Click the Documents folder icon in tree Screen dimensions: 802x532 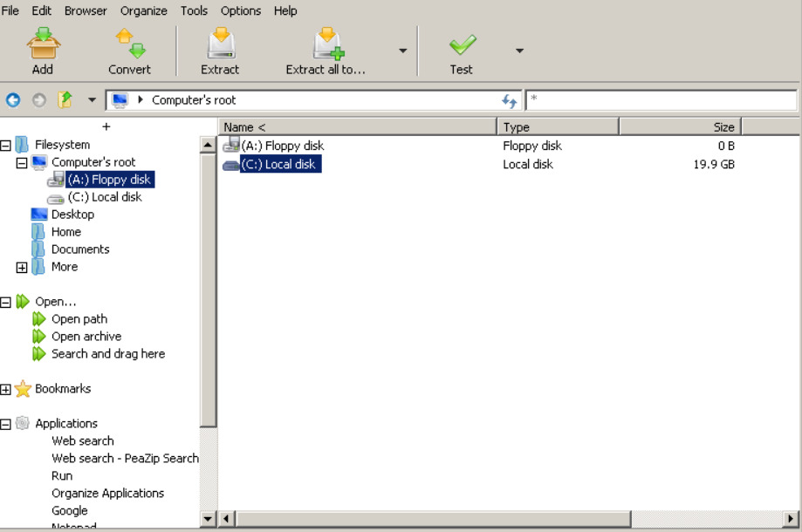click(38, 249)
